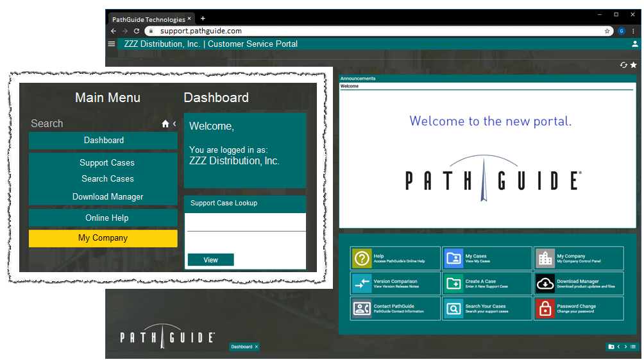Click the browser back arrow
Screen dimensions: 644x362
tap(114, 31)
